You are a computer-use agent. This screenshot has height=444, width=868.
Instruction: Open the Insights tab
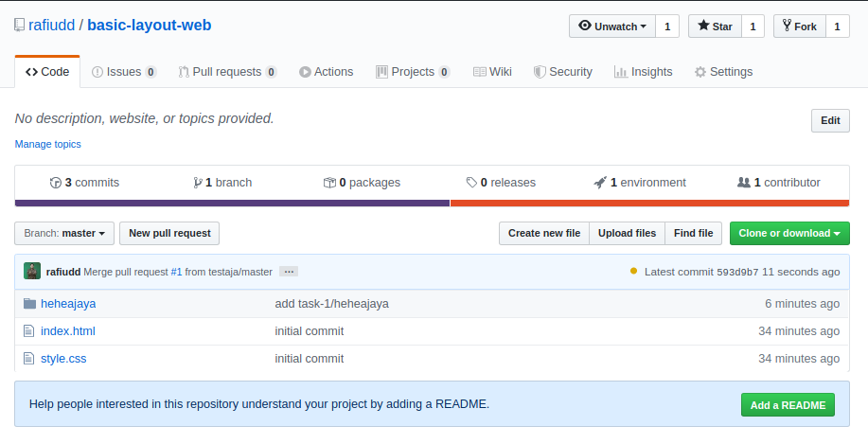click(x=644, y=72)
